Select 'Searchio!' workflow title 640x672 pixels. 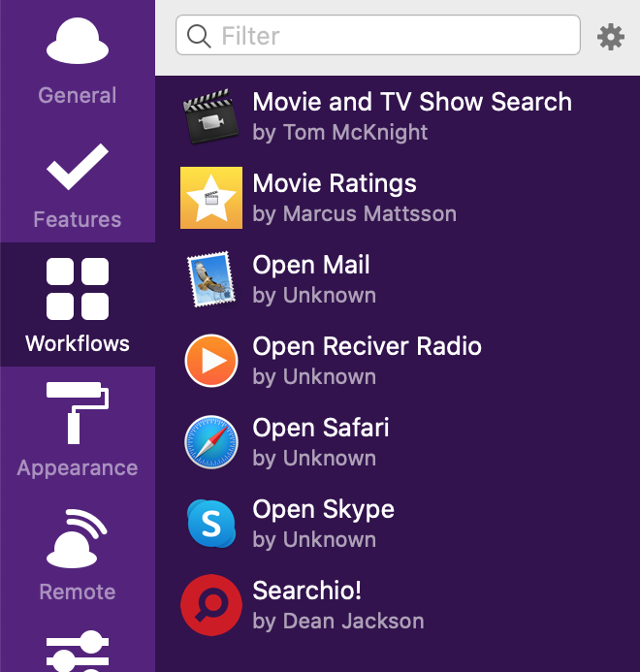(307, 591)
